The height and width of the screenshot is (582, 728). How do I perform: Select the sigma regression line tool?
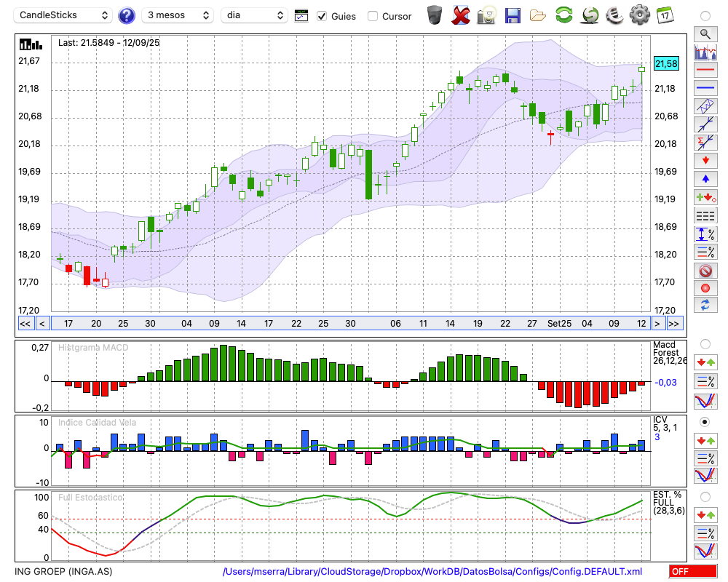coord(705,143)
